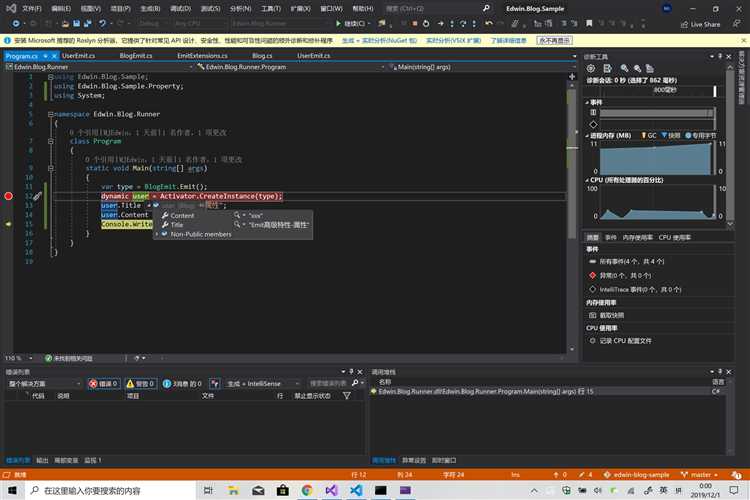Click the orange Stop debugging square icon
The height and width of the screenshot is (500, 750).
415,23
